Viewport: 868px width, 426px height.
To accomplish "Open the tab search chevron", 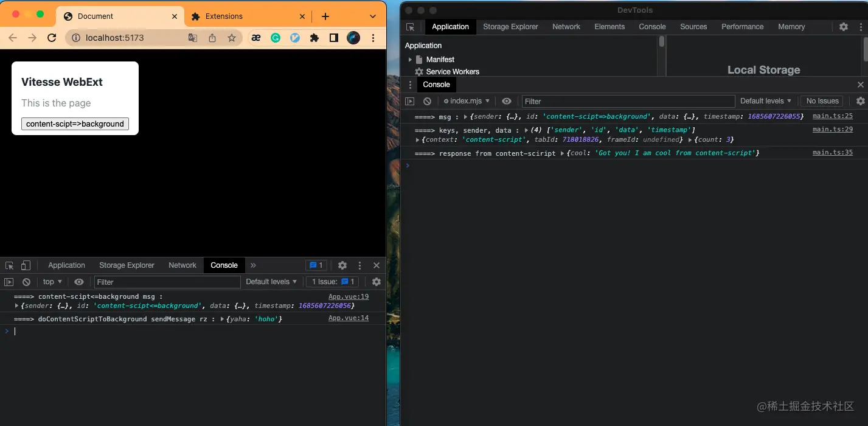I will click(x=373, y=16).
